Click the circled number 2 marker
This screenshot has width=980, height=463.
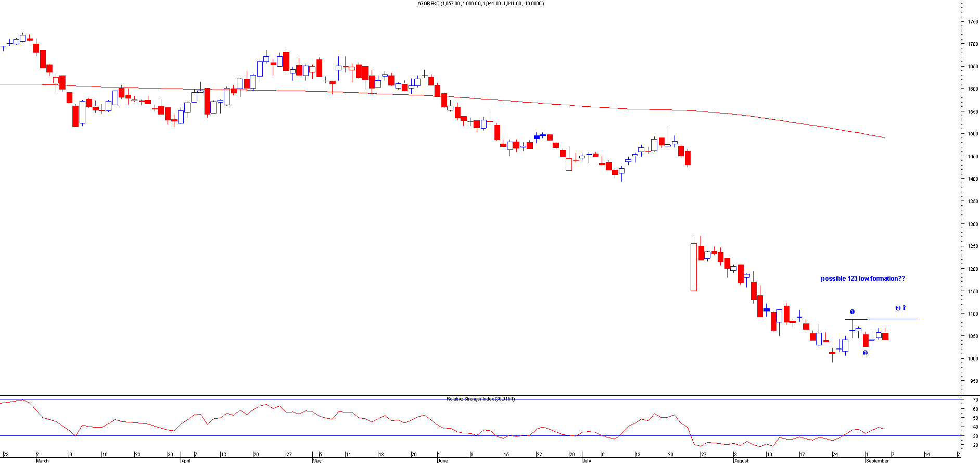pos(865,353)
